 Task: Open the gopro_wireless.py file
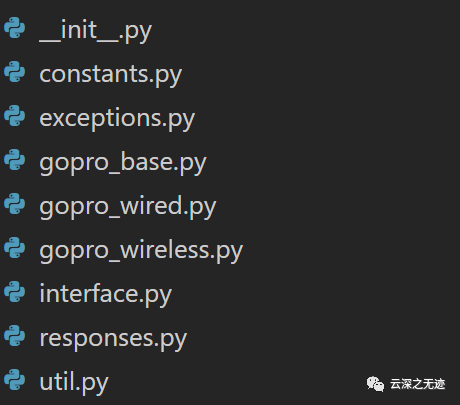coord(141,251)
